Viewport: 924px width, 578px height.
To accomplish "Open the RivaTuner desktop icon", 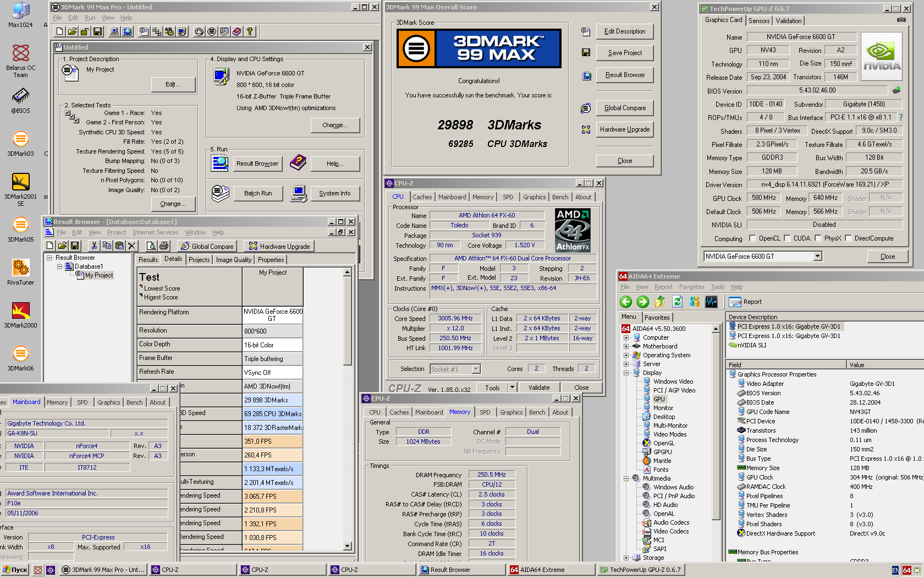I will [20, 272].
